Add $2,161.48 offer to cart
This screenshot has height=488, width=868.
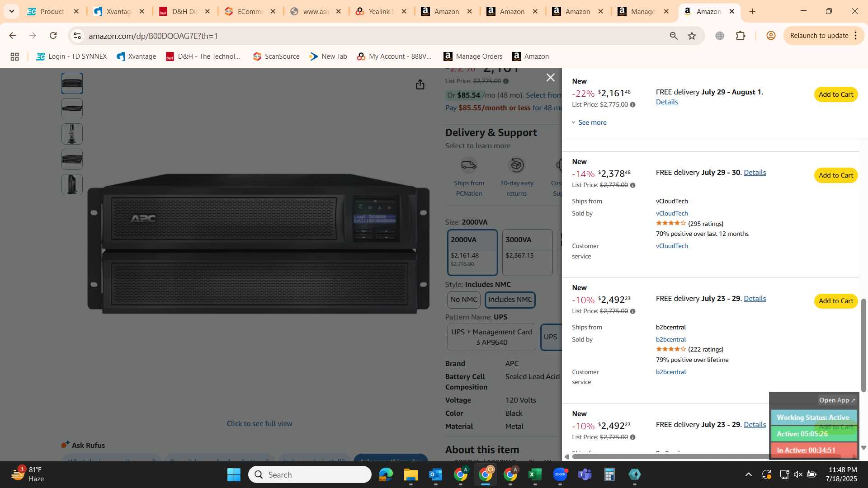[x=836, y=94]
